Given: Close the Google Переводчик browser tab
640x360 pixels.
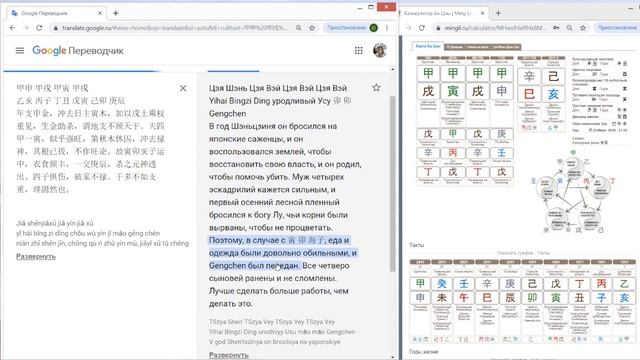Looking at the screenshot, I should click(x=100, y=13).
